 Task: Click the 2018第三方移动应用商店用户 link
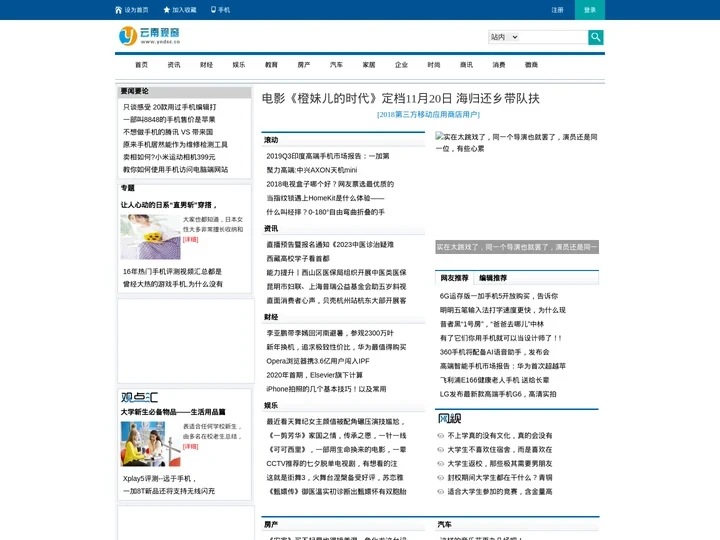click(x=428, y=114)
